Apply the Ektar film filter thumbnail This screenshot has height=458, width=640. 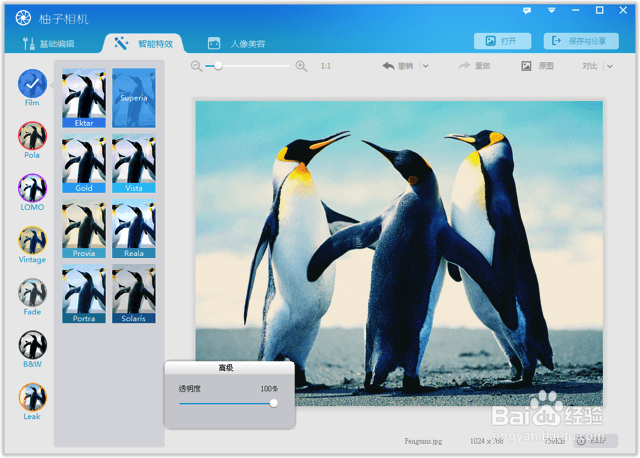tap(84, 98)
